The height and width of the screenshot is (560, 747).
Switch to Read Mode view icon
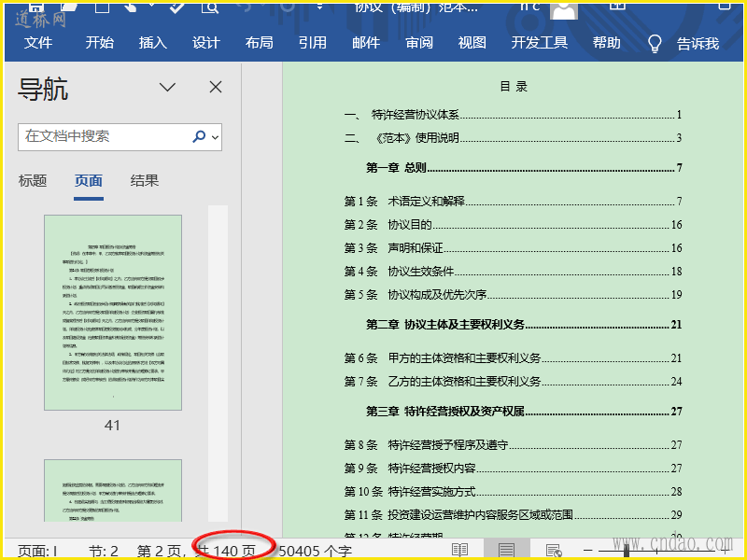point(459,550)
